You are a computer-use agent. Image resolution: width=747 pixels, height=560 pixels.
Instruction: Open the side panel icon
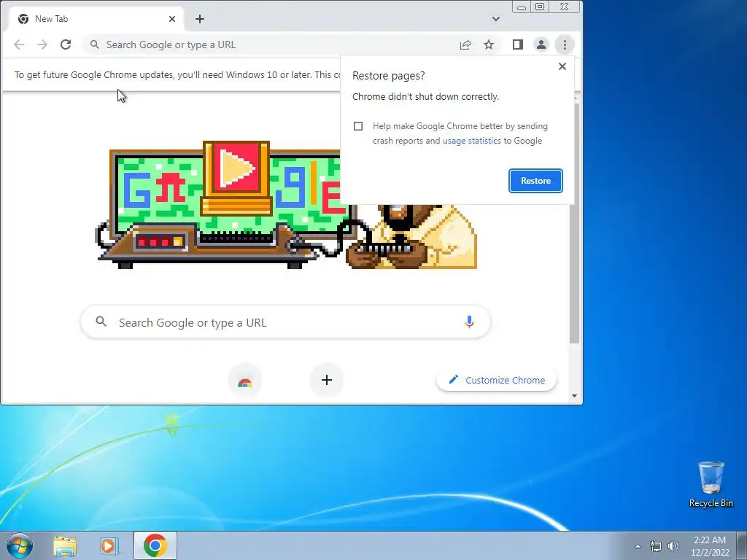coord(518,44)
